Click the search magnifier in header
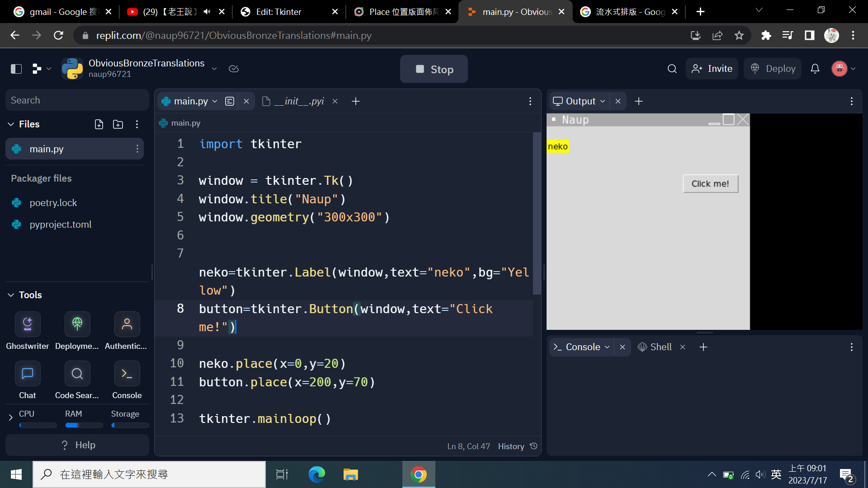Image resolution: width=868 pixels, height=488 pixels. (672, 69)
